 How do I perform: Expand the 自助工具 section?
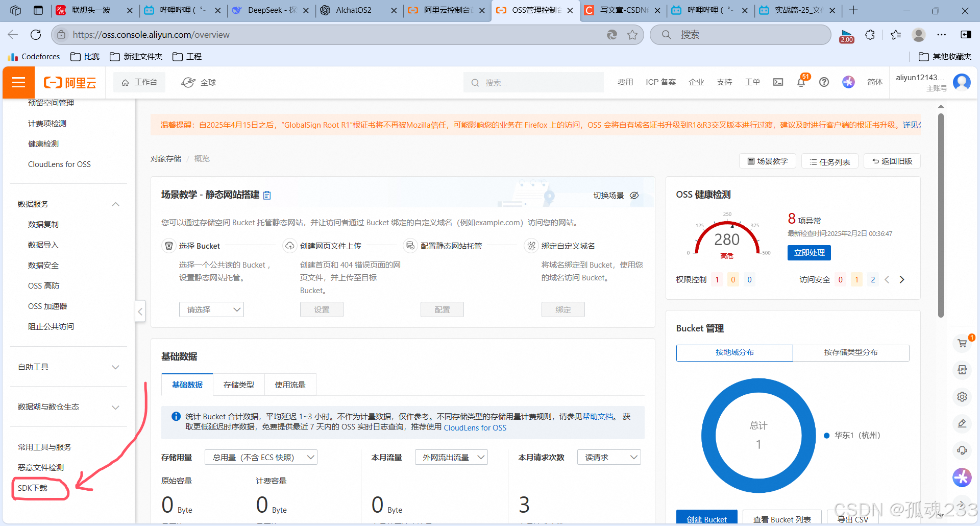[116, 367]
